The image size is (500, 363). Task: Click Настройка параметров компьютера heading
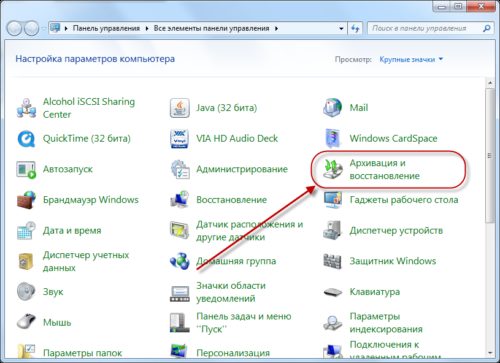pyautogui.click(x=95, y=59)
